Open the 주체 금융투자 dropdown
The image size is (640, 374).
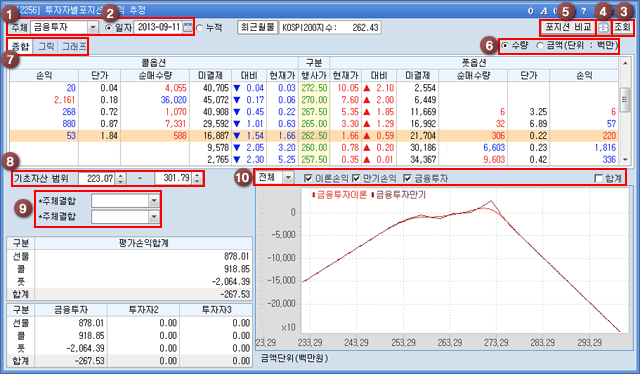[x=93, y=28]
